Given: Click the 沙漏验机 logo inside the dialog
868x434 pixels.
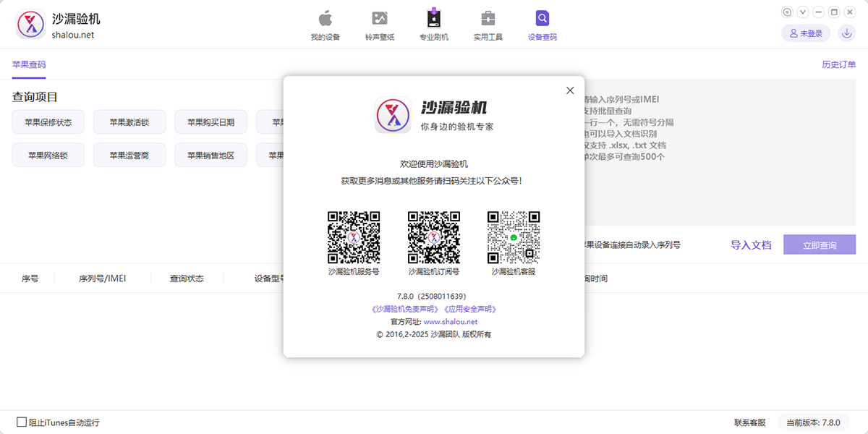Looking at the screenshot, I should (x=393, y=115).
